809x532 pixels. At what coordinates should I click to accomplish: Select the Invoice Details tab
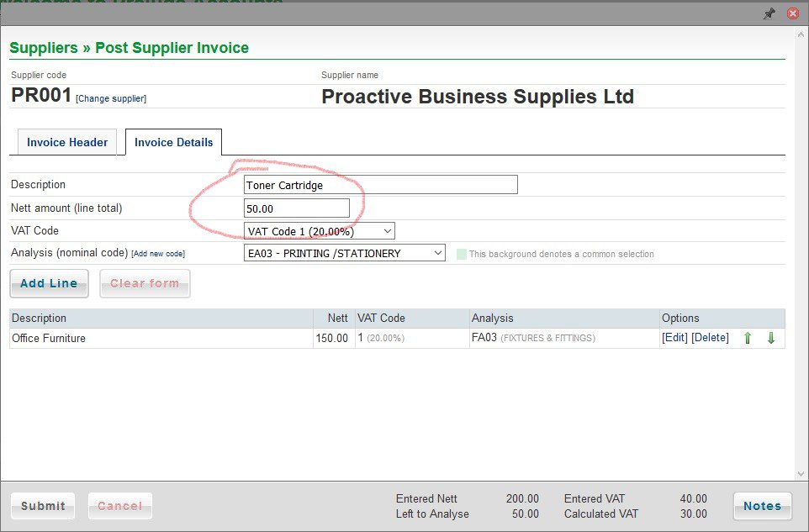(173, 142)
